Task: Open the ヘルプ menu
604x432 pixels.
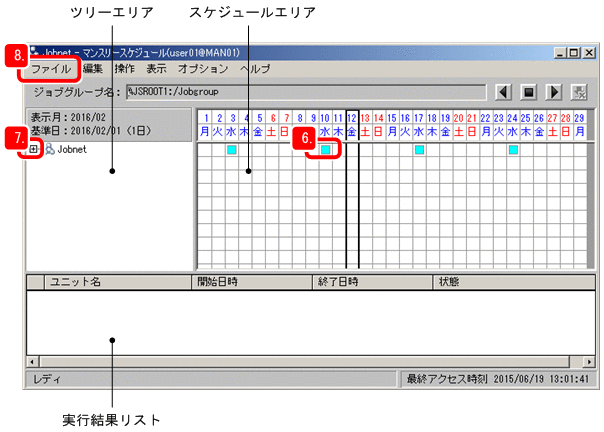Action: pyautogui.click(x=255, y=69)
